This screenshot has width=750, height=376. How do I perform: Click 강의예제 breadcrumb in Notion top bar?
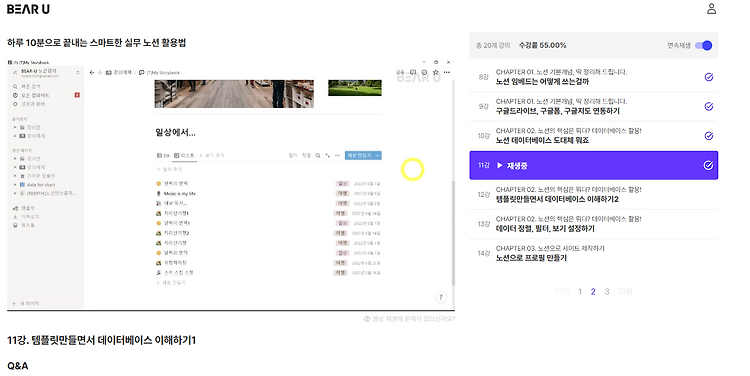coord(119,73)
